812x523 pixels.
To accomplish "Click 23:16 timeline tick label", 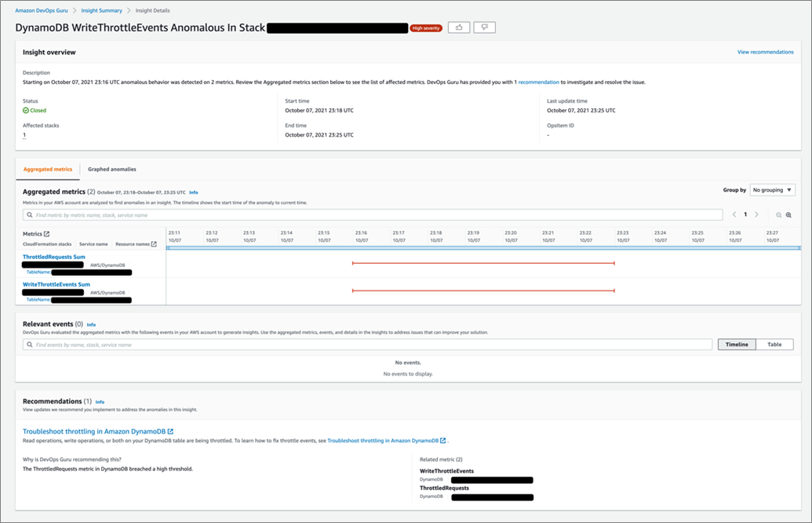I will [x=361, y=232].
